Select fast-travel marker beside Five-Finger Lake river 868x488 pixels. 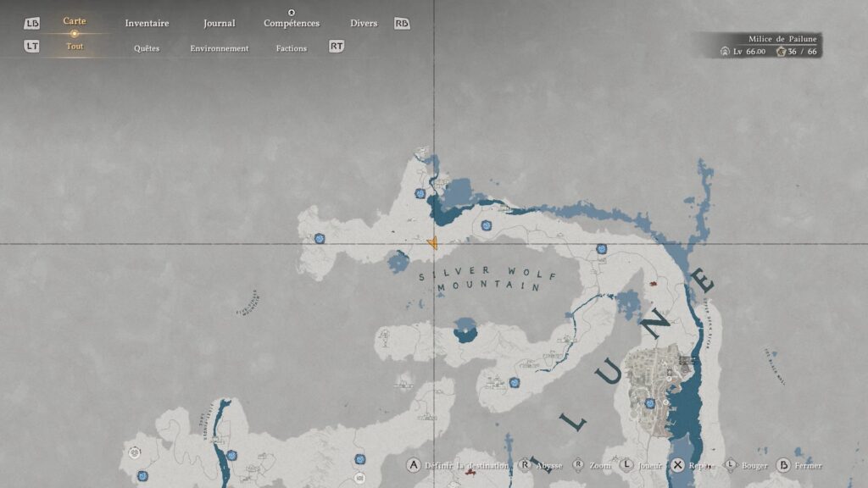click(231, 456)
